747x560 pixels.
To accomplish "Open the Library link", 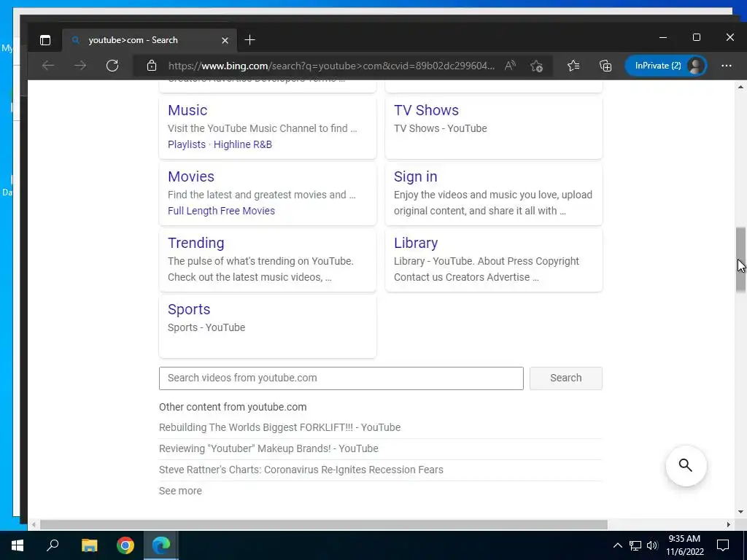I will tap(415, 242).
